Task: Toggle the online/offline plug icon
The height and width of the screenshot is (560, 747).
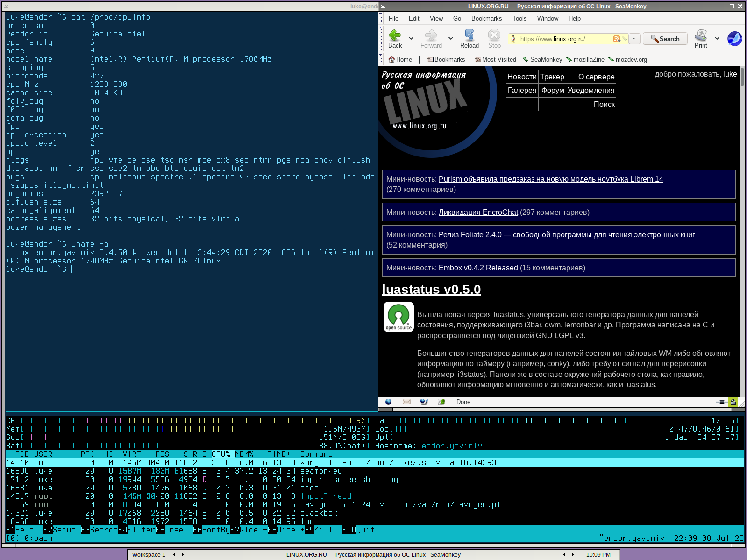Action: click(x=721, y=402)
